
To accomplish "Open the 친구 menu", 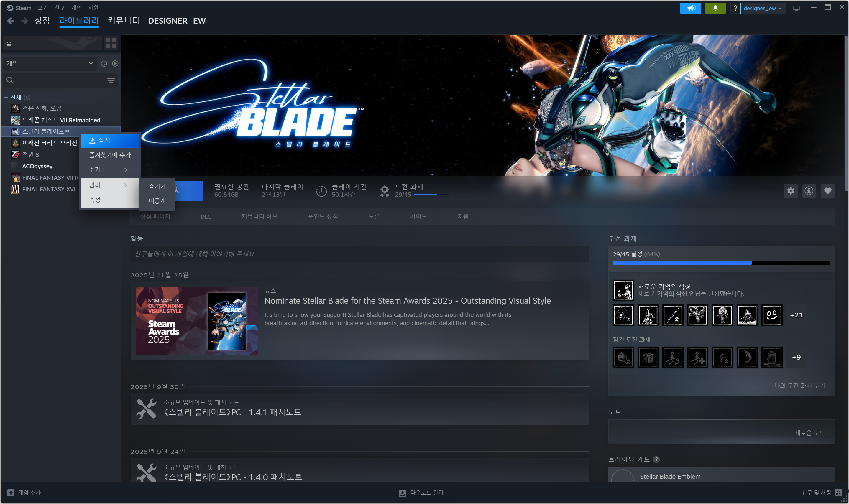I will (60, 8).
